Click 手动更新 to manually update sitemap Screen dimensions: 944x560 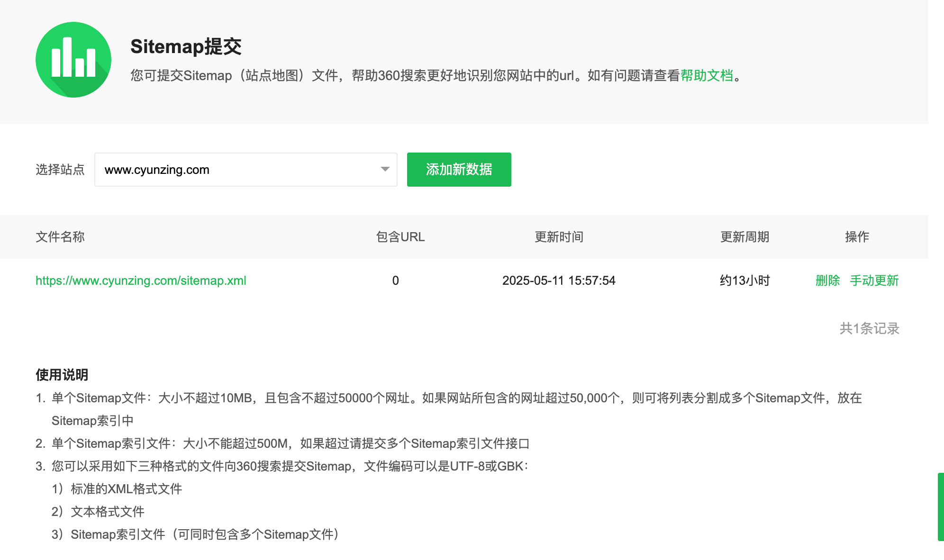[874, 280]
